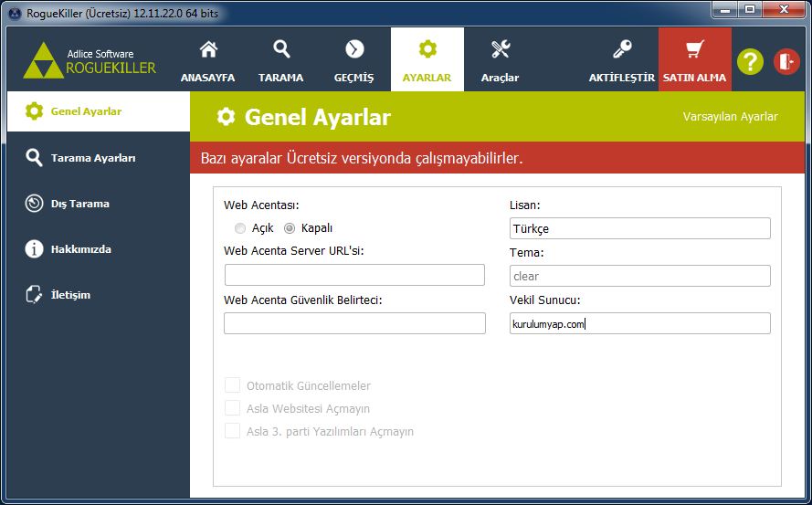Click the RogueKiller title bar app icon
The width and height of the screenshot is (812, 505).
click(x=16, y=14)
